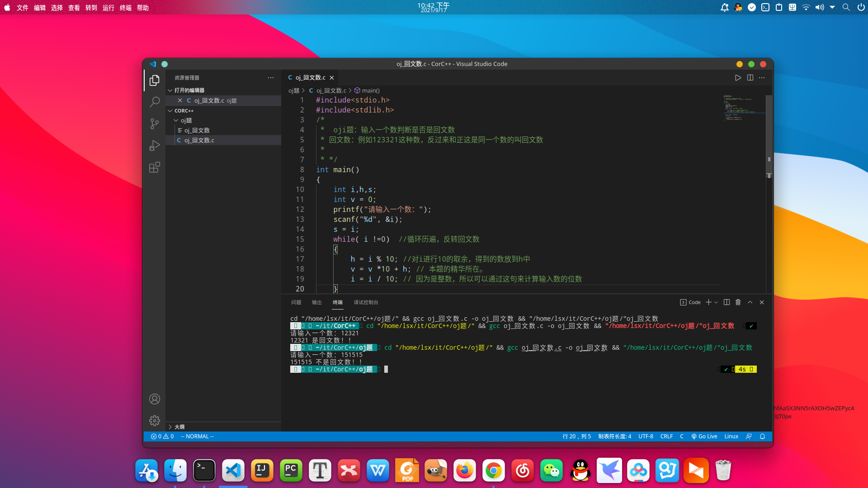Image resolution: width=868 pixels, height=488 pixels.
Task: Open Explorer panel more actions ellipsis
Action: [x=271, y=78]
